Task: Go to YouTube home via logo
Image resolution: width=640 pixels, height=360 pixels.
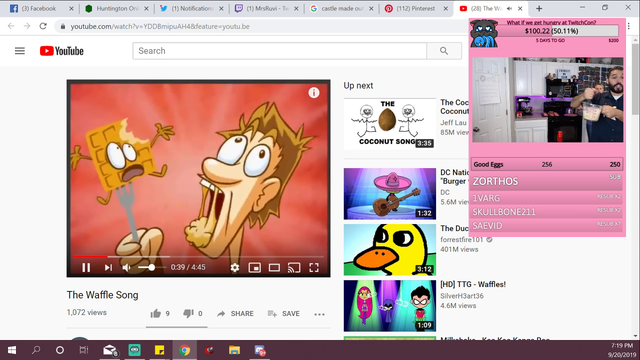Action: [62, 51]
